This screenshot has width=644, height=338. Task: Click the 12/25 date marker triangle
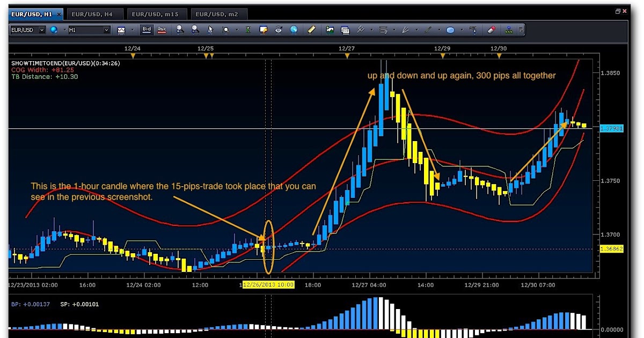(x=205, y=55)
